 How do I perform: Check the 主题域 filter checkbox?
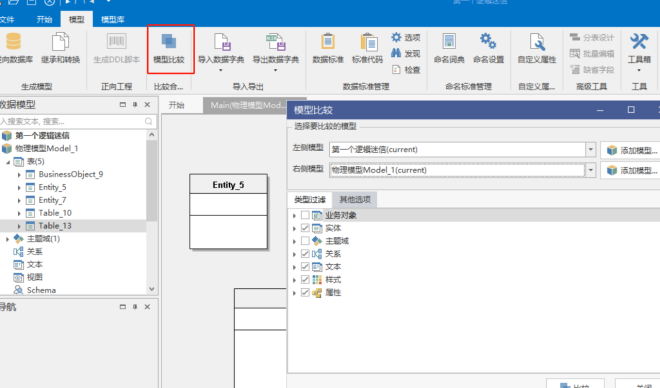pyautogui.click(x=305, y=241)
